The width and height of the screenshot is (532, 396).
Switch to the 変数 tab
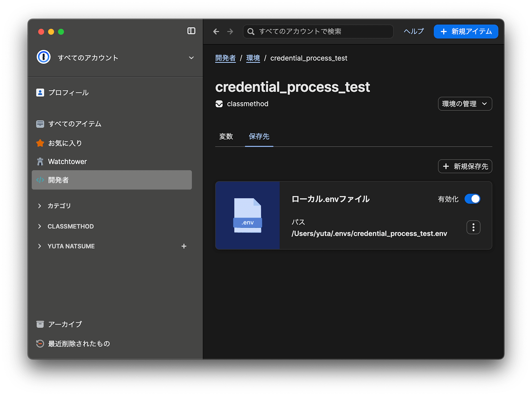[226, 137]
